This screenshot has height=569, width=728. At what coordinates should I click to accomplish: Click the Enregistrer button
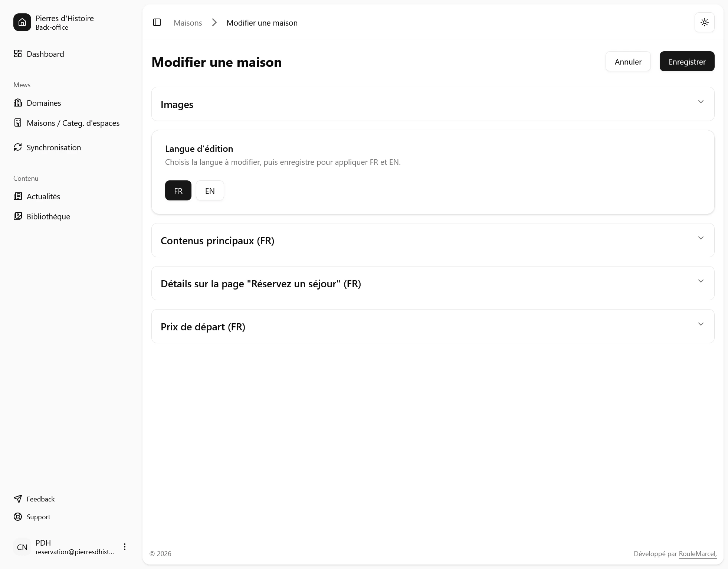687,61
